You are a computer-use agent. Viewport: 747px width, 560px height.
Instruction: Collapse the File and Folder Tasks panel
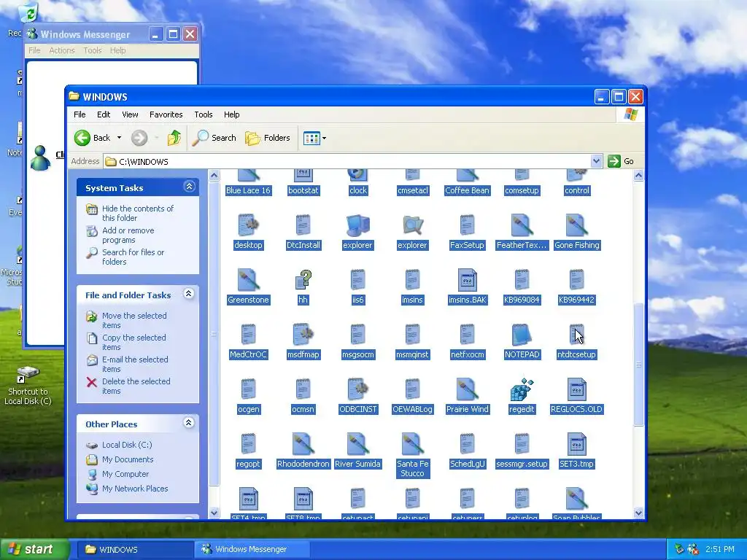(x=189, y=294)
